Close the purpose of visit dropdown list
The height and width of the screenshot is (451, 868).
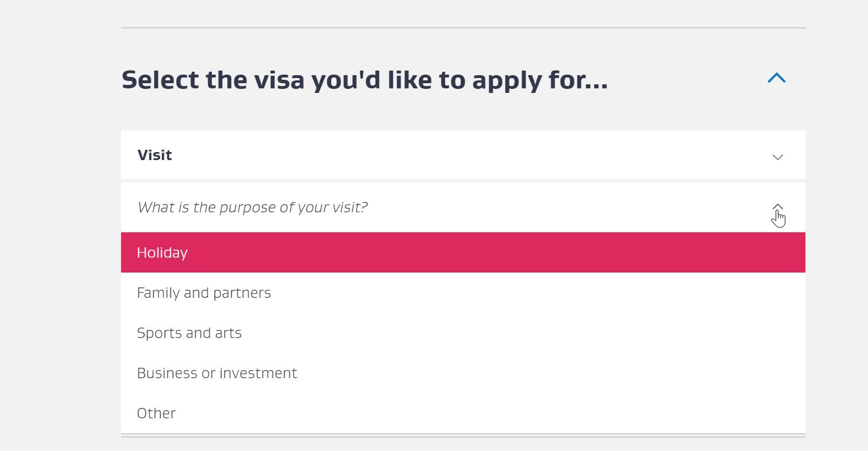pyautogui.click(x=777, y=207)
